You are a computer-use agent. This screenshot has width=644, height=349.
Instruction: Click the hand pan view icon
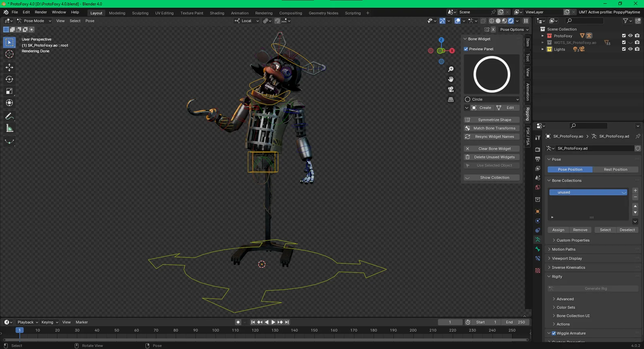point(451,79)
